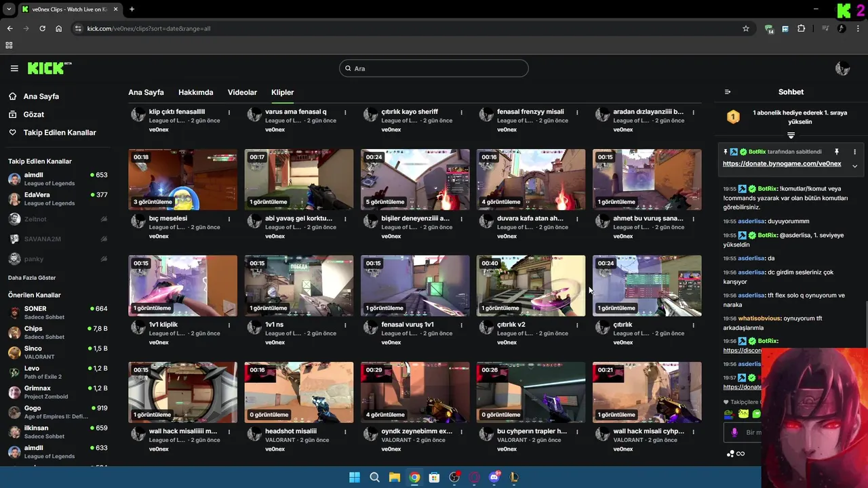Collapse the Sohbet chat panel
868x488 pixels.
[728, 92]
